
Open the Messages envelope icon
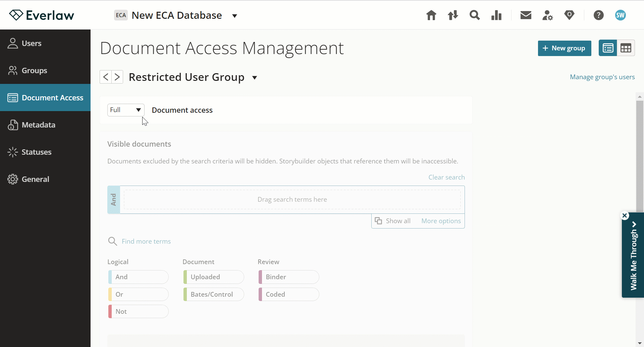tap(526, 15)
